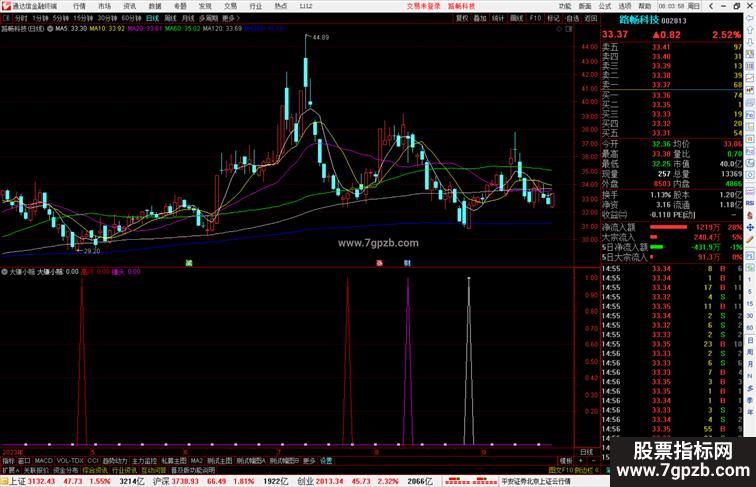Click the 复权 button

point(462,18)
